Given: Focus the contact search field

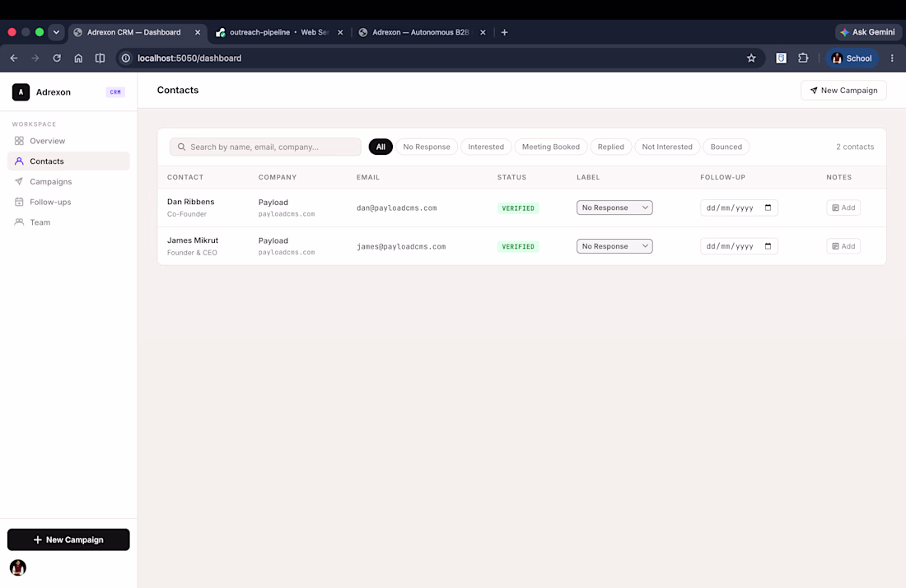Looking at the screenshot, I should pyautogui.click(x=265, y=147).
